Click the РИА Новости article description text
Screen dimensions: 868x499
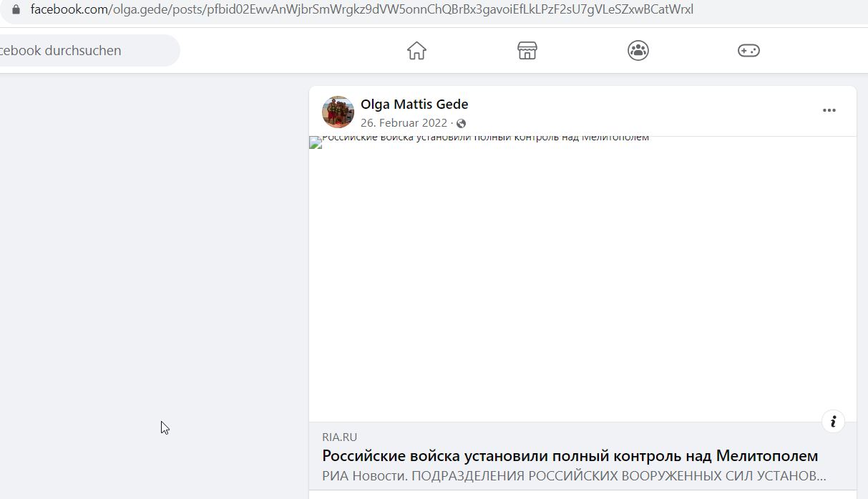(x=574, y=475)
